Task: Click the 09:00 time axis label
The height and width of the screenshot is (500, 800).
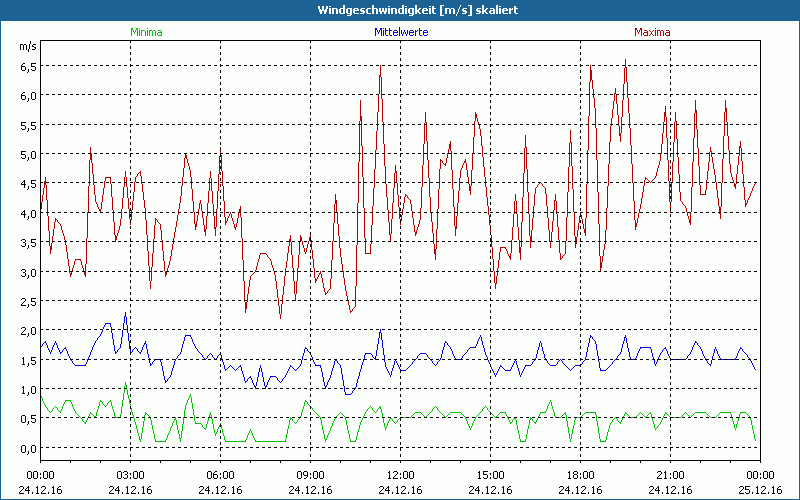Action: [311, 474]
